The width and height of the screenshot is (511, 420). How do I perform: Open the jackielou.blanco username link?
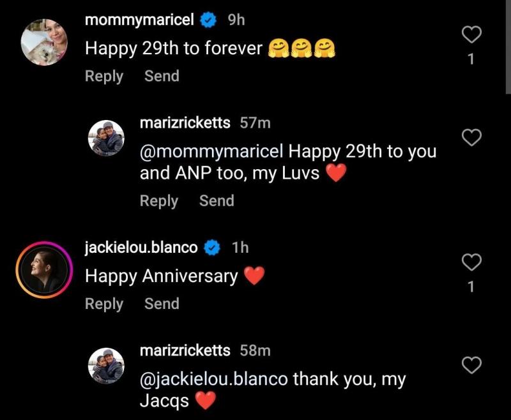point(141,248)
